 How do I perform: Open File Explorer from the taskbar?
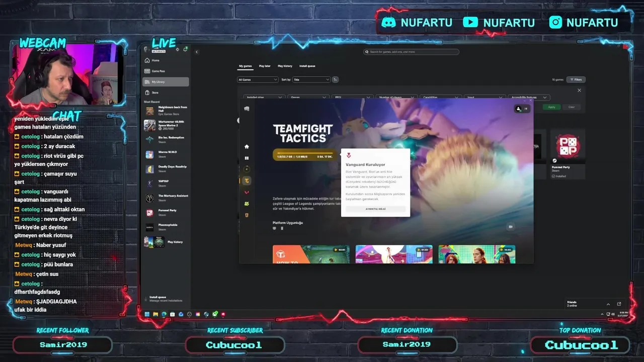[155, 314]
